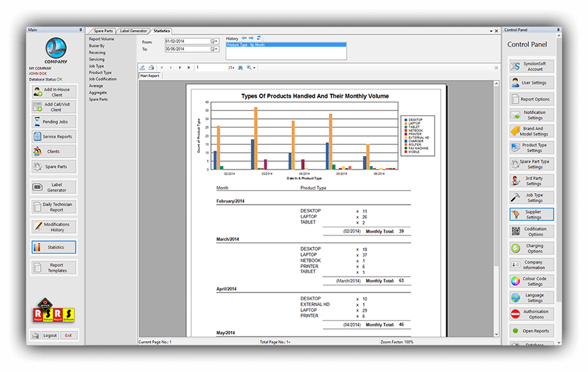
Task: Jump to the last page with the end arrow
Action: tap(189, 67)
